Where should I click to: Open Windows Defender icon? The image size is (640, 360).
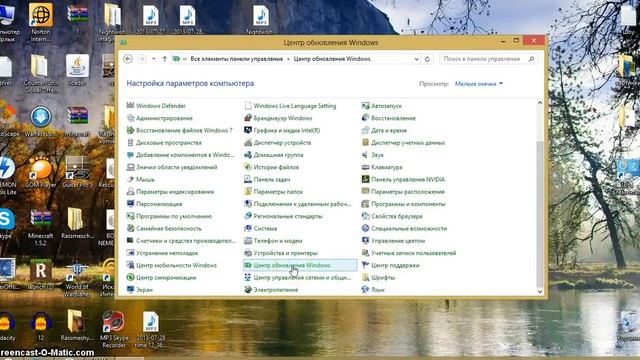[x=130, y=105]
